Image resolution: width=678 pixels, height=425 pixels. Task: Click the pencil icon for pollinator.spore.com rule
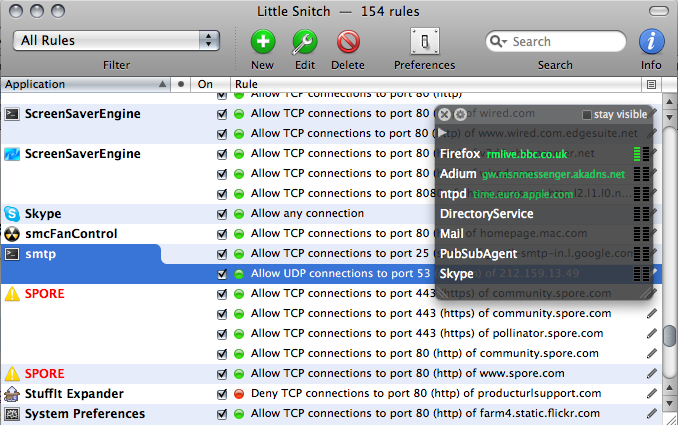(652, 333)
